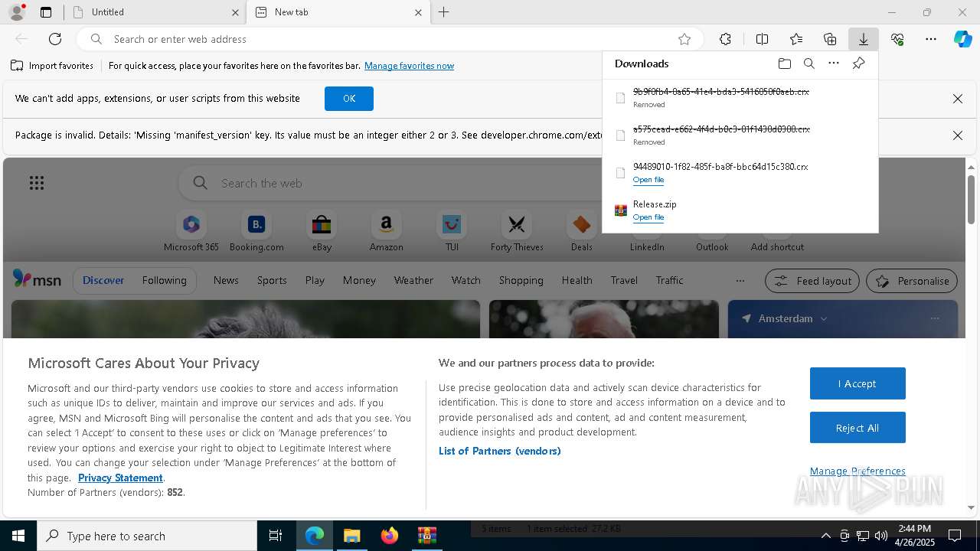Open the Privacy Statement link
The image size is (980, 551).
tap(120, 478)
